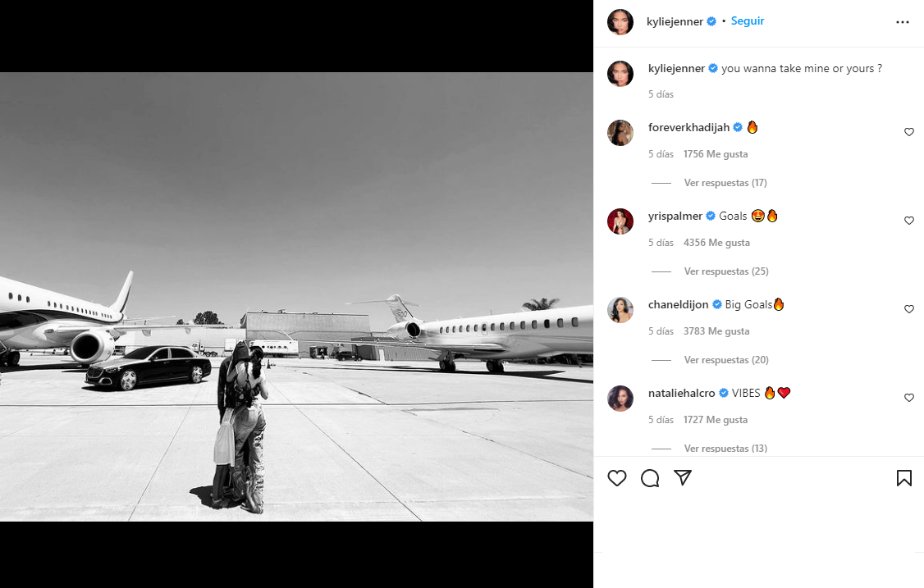Click the Seguir follow button
This screenshot has height=588, width=924.
pos(748,21)
